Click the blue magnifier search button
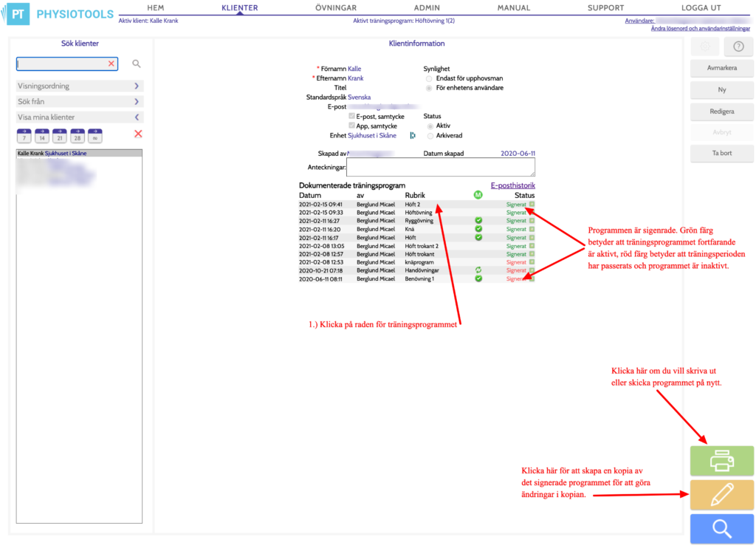This screenshot has width=756, height=551. tap(722, 529)
